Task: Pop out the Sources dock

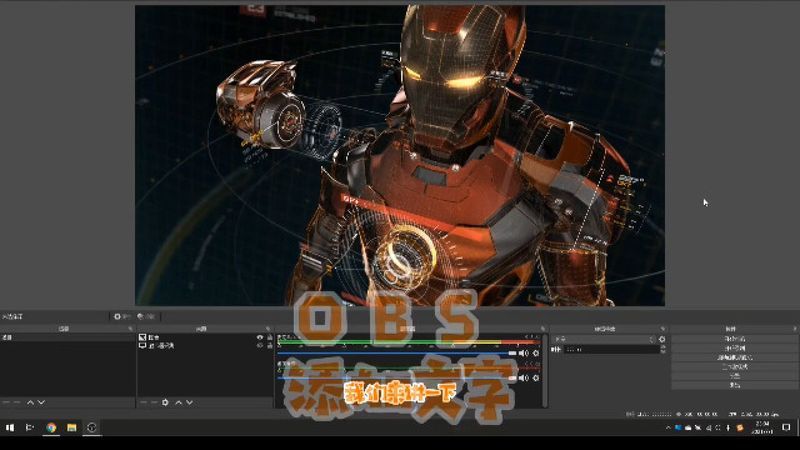Action: pyautogui.click(x=268, y=329)
